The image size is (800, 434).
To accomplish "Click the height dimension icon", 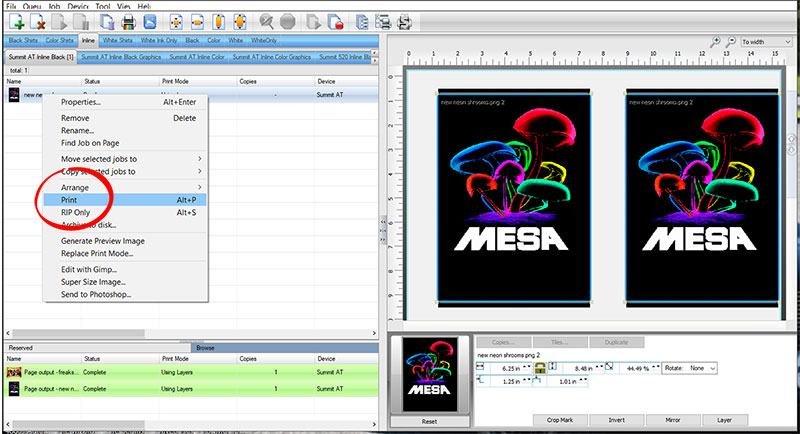I will (553, 367).
